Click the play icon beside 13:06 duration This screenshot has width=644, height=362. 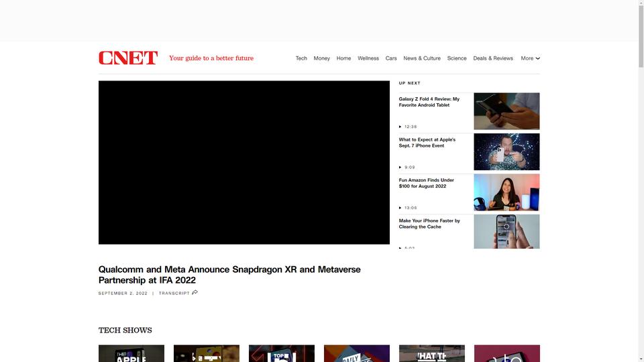(400, 208)
